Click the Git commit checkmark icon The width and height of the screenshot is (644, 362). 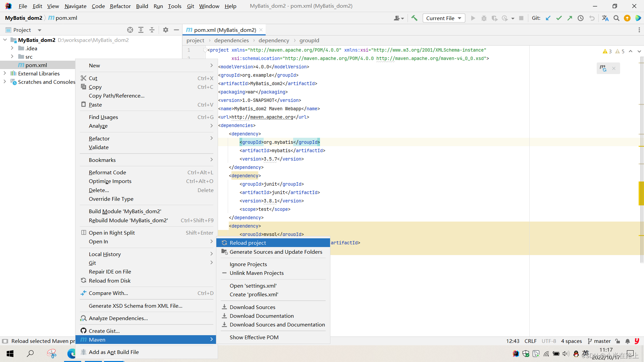pos(559,18)
